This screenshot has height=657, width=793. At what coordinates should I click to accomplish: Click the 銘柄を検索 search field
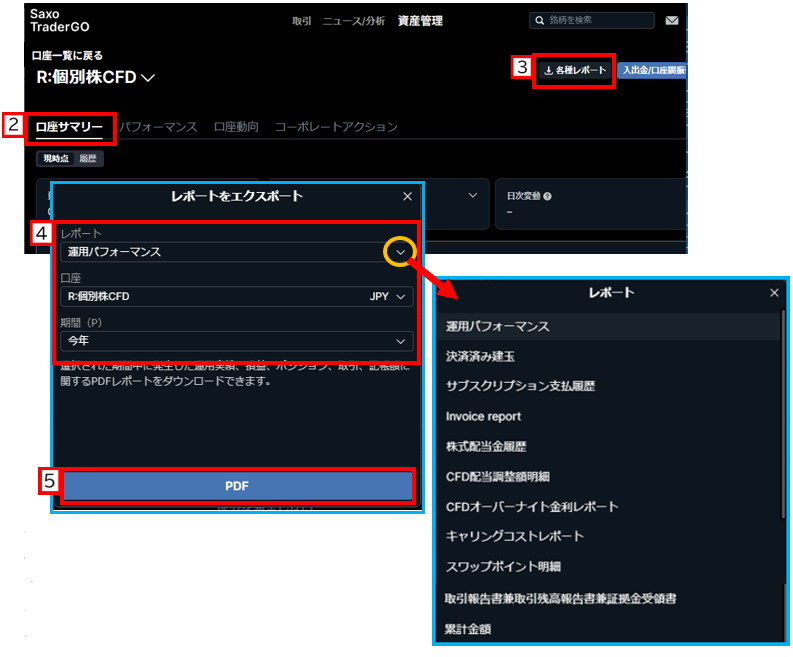coord(592,20)
